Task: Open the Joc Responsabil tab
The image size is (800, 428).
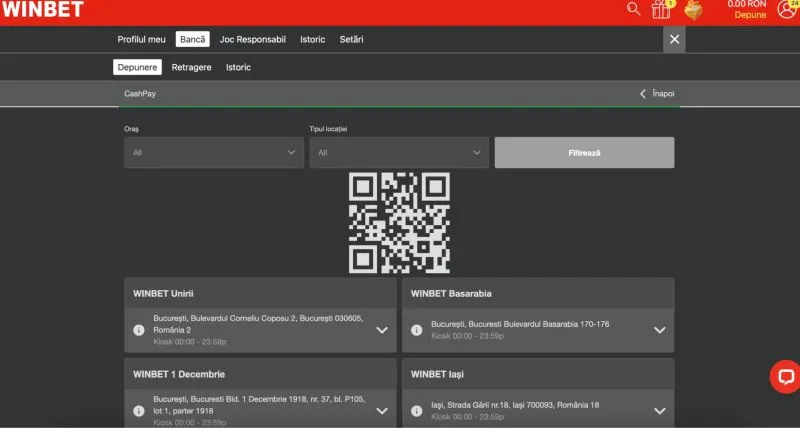Action: pyautogui.click(x=253, y=39)
